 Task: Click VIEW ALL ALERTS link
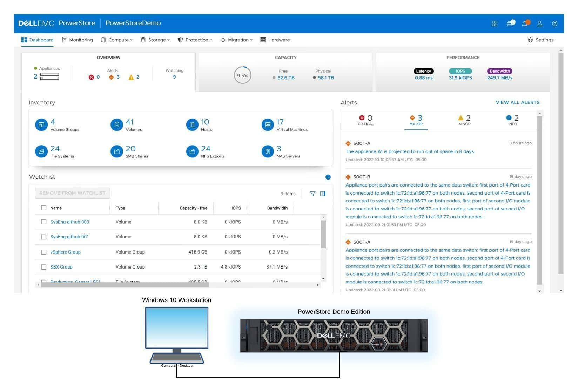[x=518, y=102]
